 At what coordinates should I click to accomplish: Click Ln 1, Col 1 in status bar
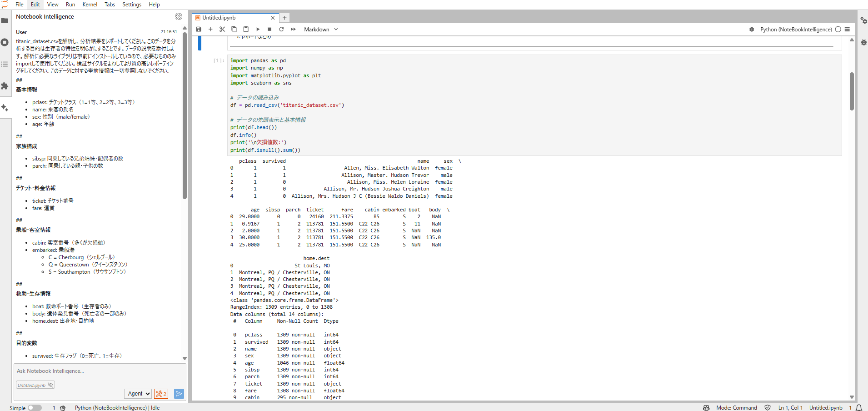790,408
